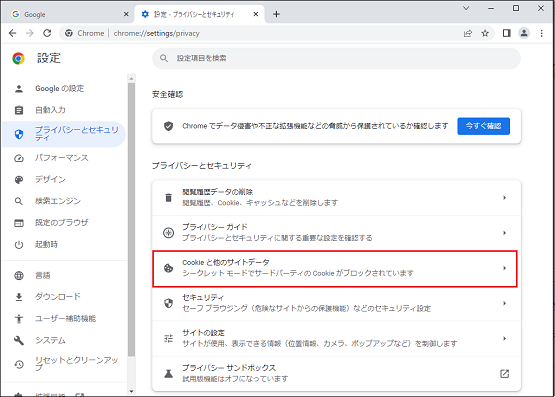Open Chrome three-dot menu
Viewport: 555px width, 397px height.
point(542,33)
